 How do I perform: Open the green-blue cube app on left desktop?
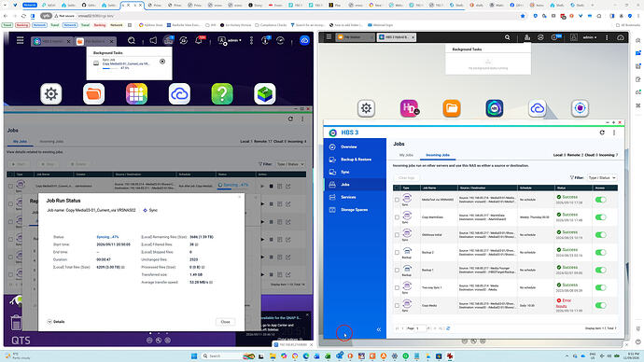coord(265,94)
